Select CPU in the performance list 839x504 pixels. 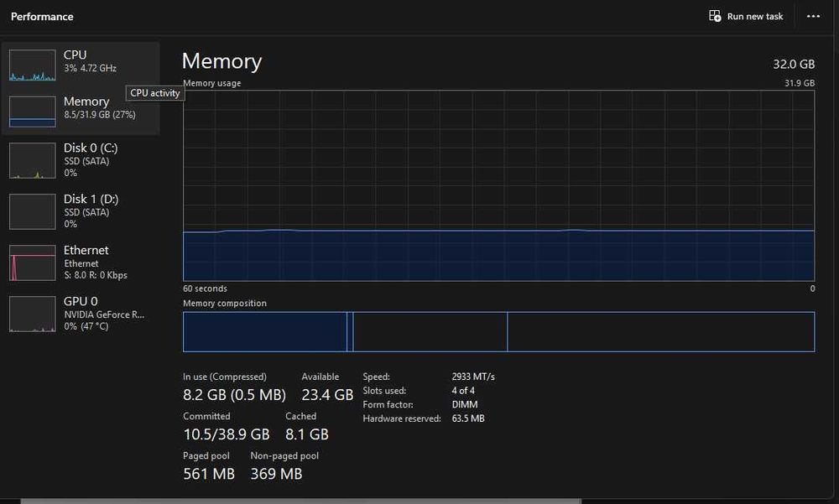[x=81, y=65]
